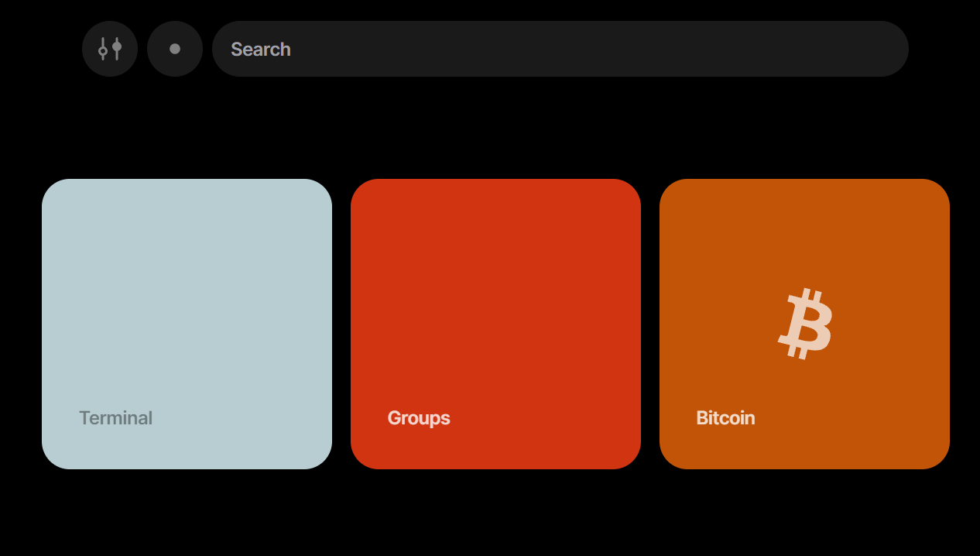
Task: Click the Bitcoin label text
Action: click(725, 417)
